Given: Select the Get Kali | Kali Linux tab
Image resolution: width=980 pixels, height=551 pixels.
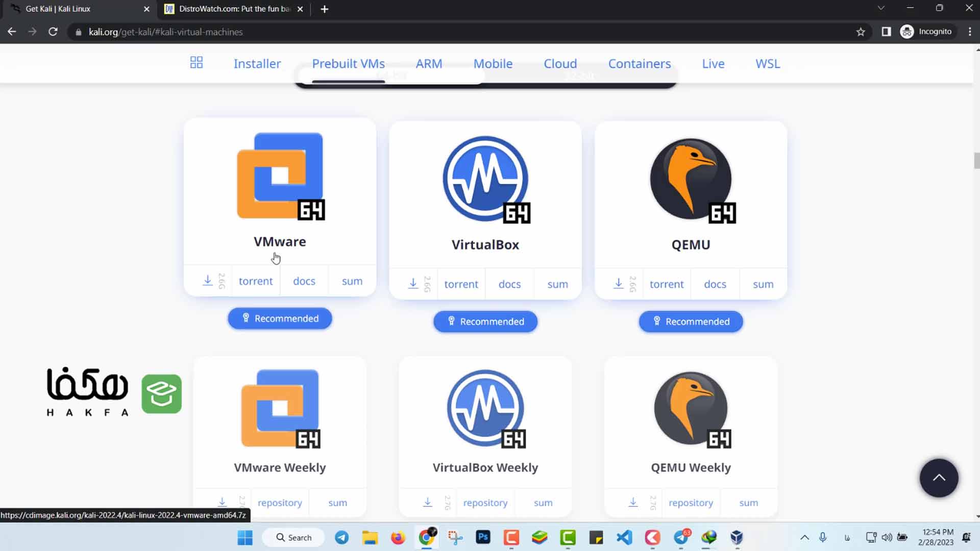Looking at the screenshot, I should pyautogui.click(x=79, y=9).
